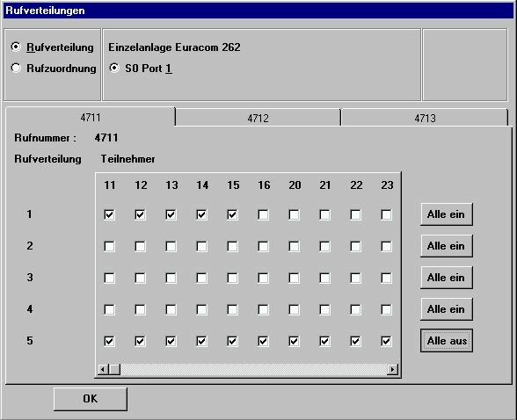Click the left scroll arrow of participant list

[x=103, y=369]
